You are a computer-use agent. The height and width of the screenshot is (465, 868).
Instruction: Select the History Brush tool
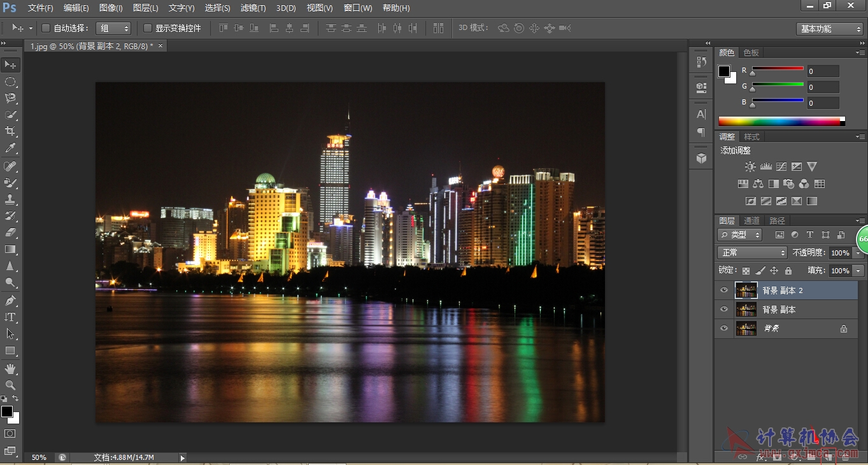point(11,216)
